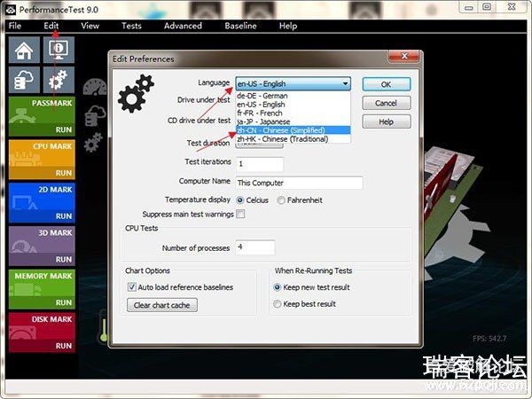The height and width of the screenshot is (399, 532).
Task: Run the PassMark rating test tile
Action: point(42,116)
